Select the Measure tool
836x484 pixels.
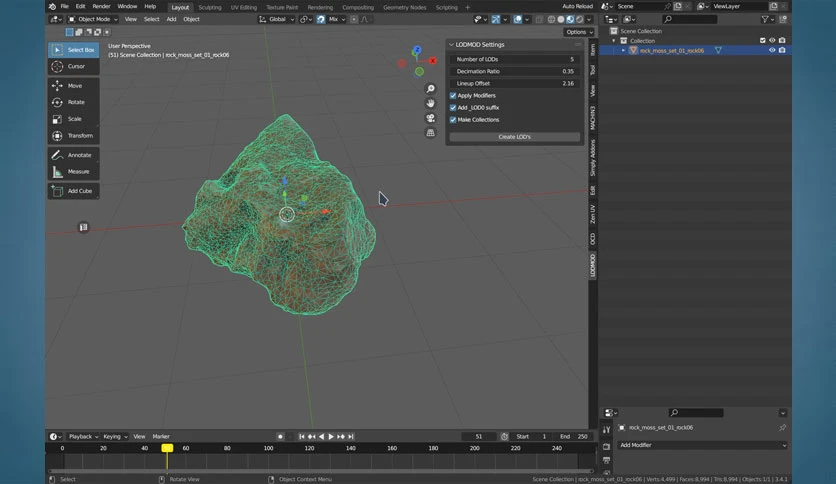pyautogui.click(x=74, y=172)
